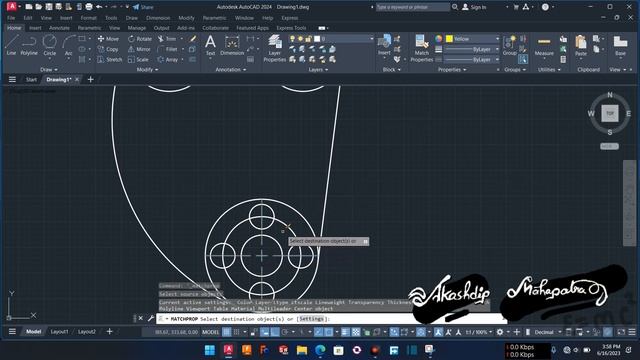Click the keyword search input field

tap(413, 7)
